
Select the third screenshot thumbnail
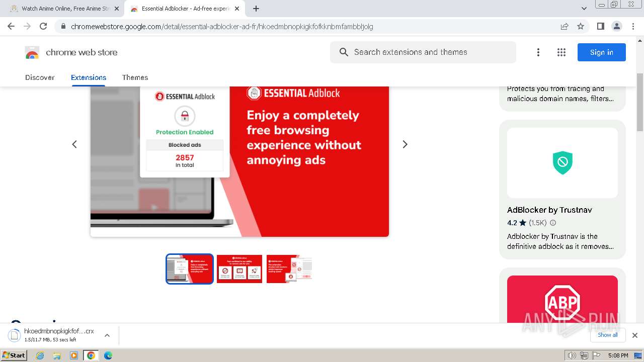pyautogui.click(x=289, y=269)
